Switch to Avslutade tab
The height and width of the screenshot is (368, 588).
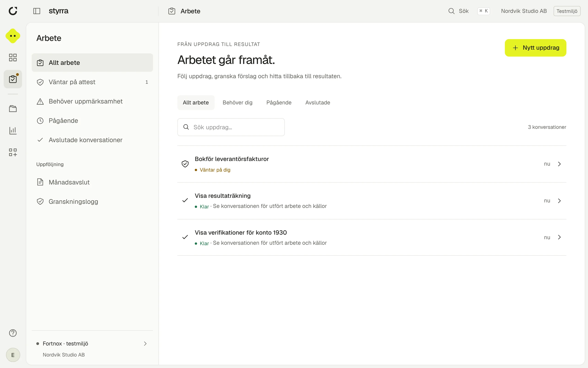[x=318, y=103]
